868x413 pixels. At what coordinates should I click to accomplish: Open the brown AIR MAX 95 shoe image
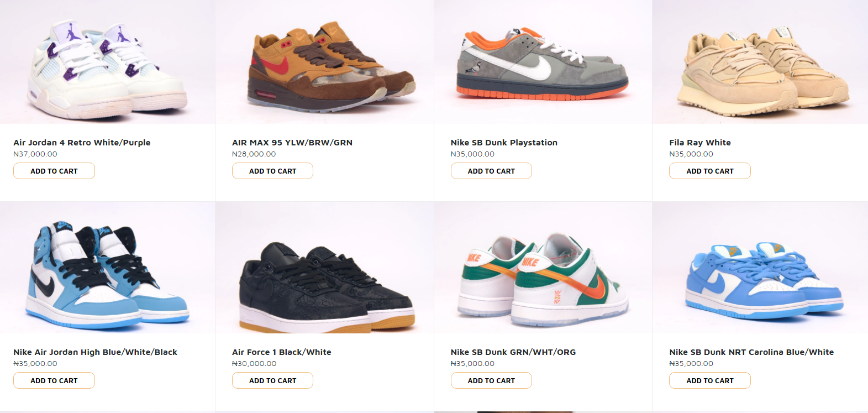[324, 62]
